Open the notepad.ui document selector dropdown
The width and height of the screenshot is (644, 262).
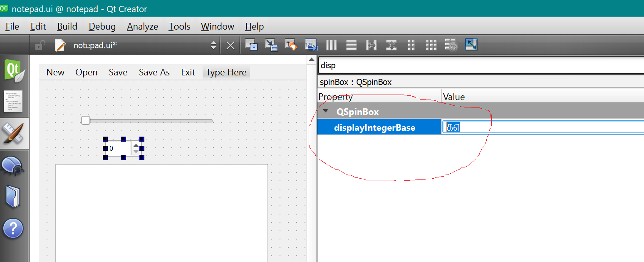(x=213, y=45)
